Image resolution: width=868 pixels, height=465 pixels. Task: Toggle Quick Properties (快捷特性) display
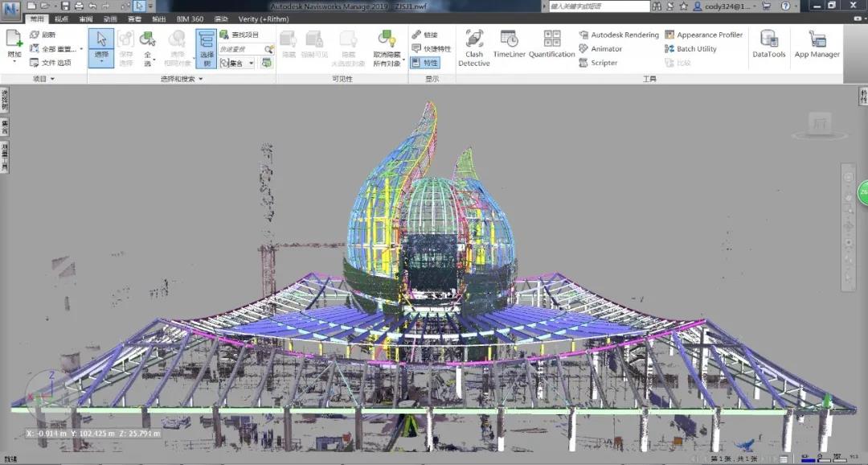click(431, 49)
